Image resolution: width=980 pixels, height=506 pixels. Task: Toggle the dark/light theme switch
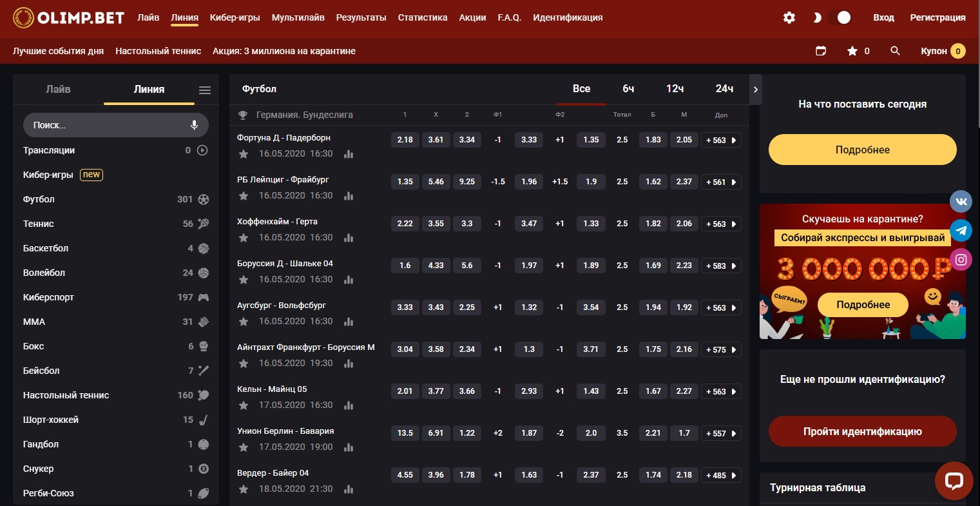coord(831,17)
